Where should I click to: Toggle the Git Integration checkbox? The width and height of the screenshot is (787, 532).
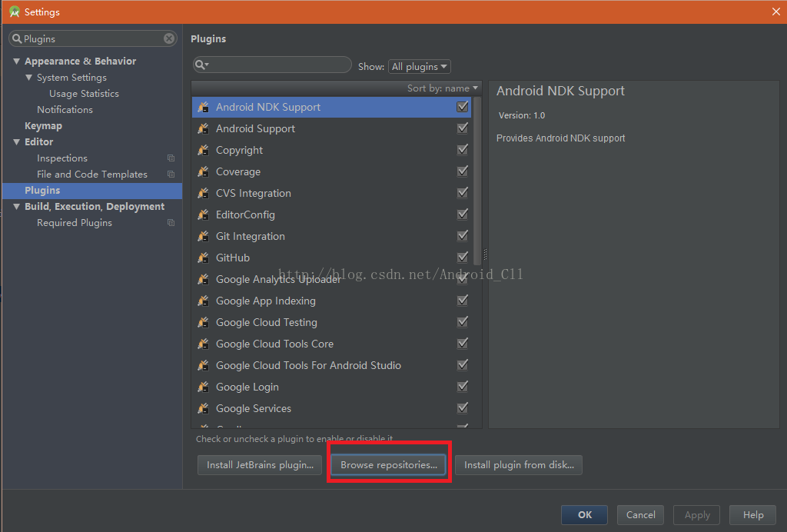pos(462,236)
